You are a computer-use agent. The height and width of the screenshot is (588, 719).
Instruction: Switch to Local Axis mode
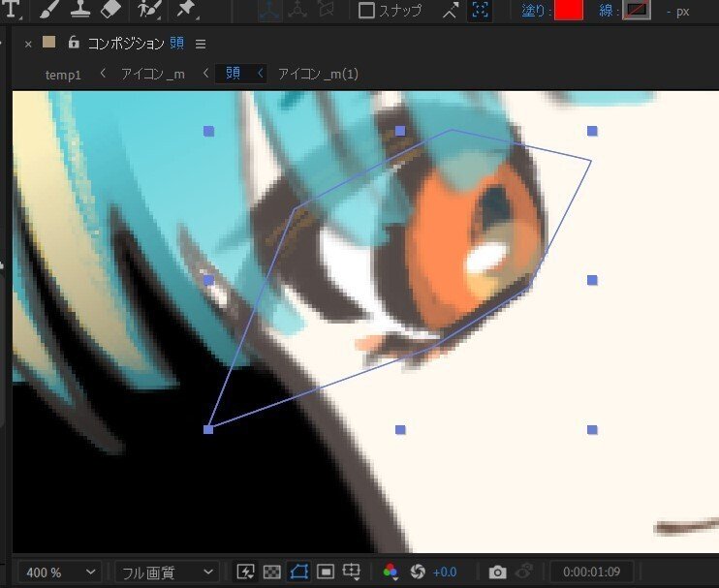coord(270,10)
